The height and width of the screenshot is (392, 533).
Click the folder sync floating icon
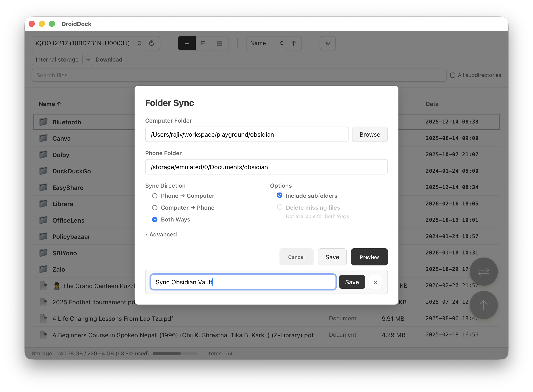tap(483, 271)
